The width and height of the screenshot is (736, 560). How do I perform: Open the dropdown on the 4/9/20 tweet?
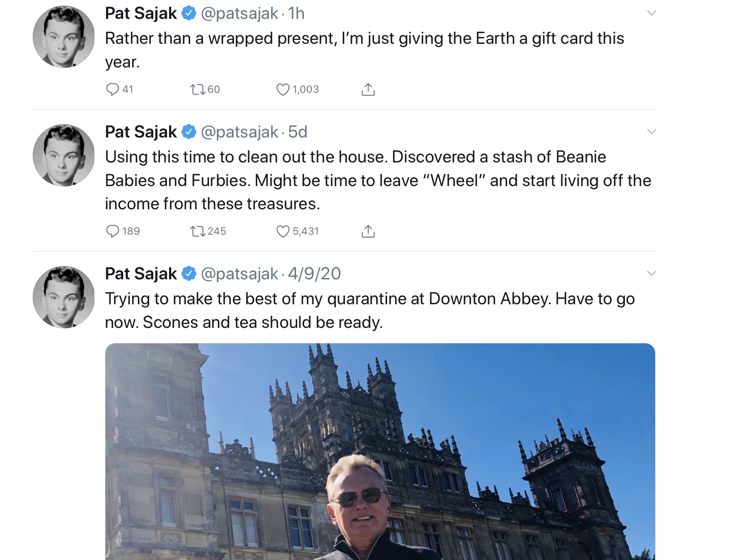coord(651,273)
